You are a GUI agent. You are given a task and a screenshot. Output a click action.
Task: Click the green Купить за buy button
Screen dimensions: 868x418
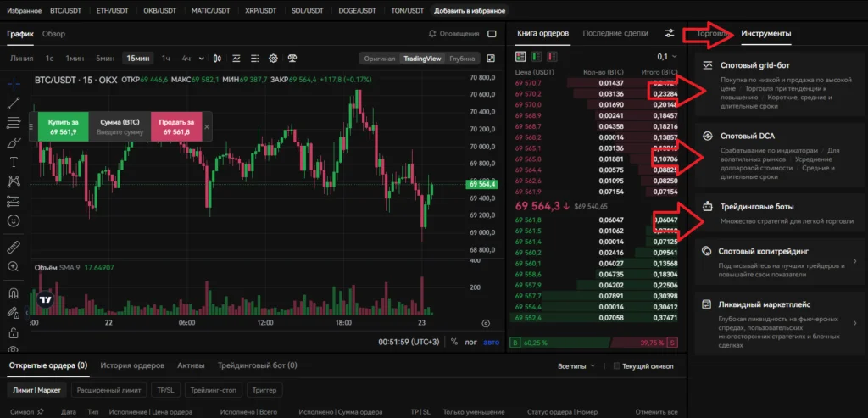pos(63,128)
